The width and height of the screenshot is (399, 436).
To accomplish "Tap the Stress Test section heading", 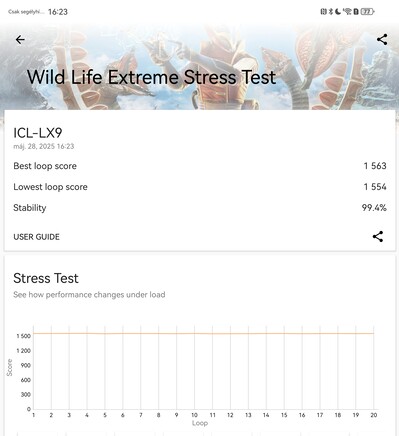I will tap(46, 278).
